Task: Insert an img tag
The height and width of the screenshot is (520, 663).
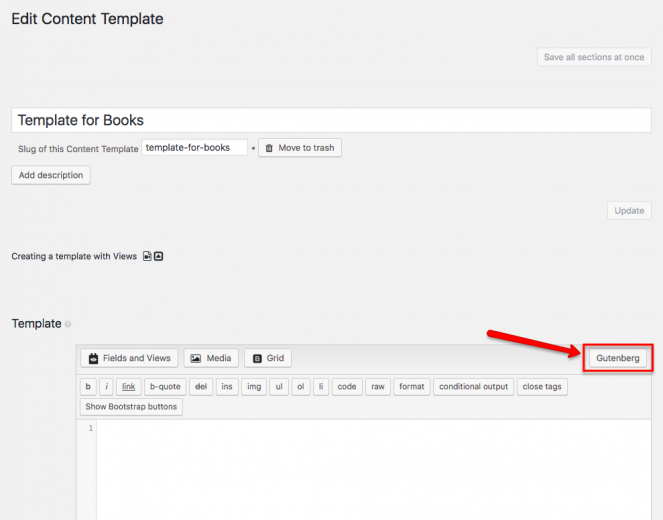Action: coord(254,386)
